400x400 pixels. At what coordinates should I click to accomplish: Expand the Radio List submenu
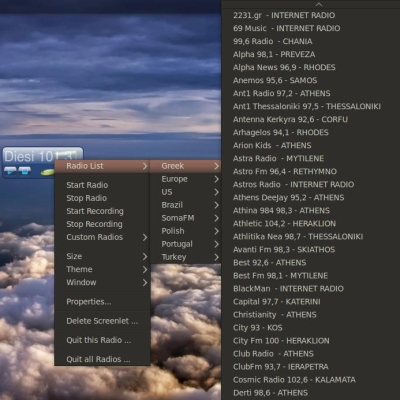pyautogui.click(x=102, y=166)
